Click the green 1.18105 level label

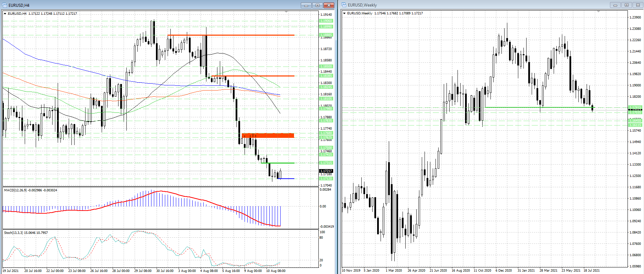(326, 99)
